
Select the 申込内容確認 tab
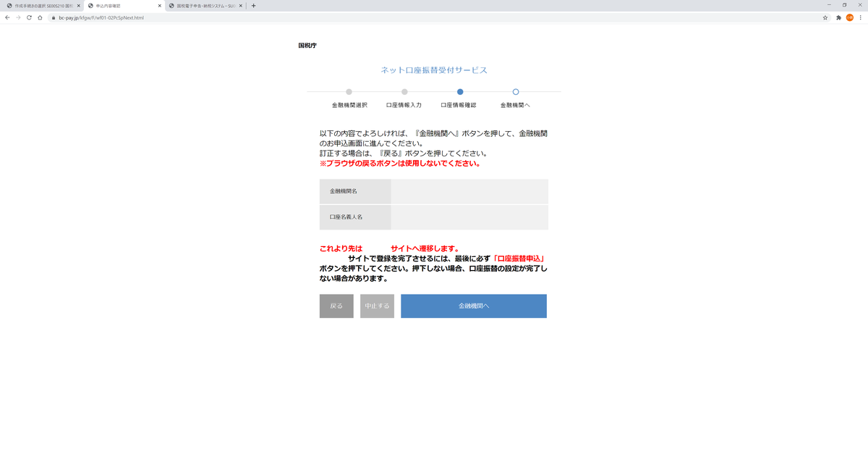[x=123, y=5]
